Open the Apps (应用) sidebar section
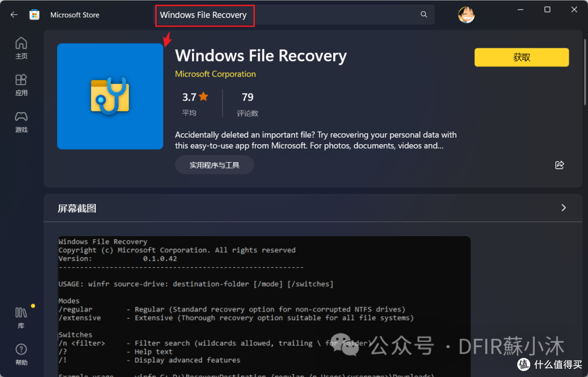Viewport: 588px width, 377px height. tap(21, 85)
